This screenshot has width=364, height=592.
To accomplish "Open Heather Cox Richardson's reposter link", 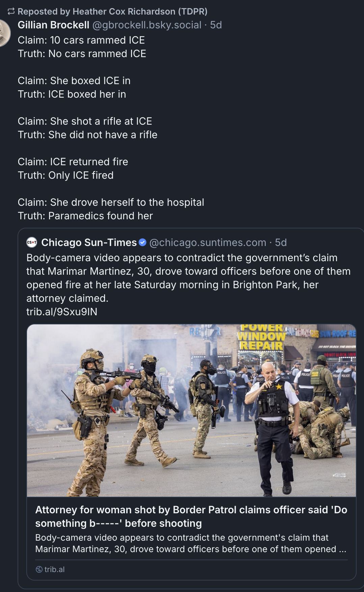I will [112, 11].
